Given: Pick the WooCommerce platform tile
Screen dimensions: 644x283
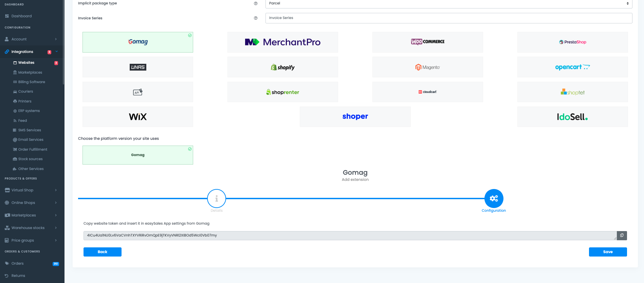Looking at the screenshot, I should click(x=428, y=42).
